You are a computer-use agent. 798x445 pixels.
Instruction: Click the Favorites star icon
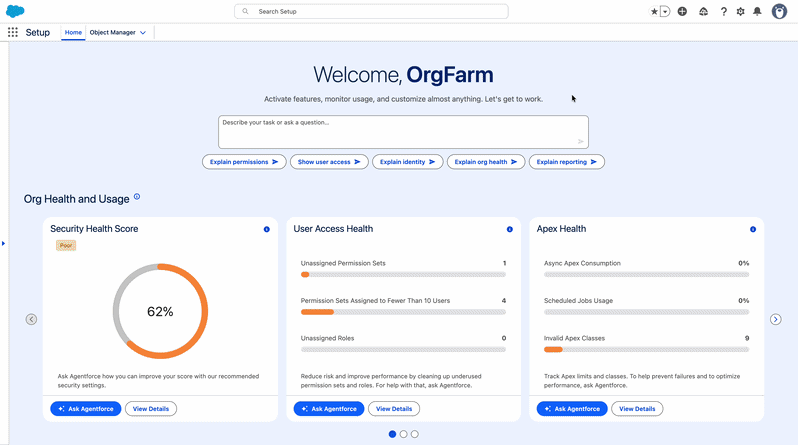click(x=655, y=11)
